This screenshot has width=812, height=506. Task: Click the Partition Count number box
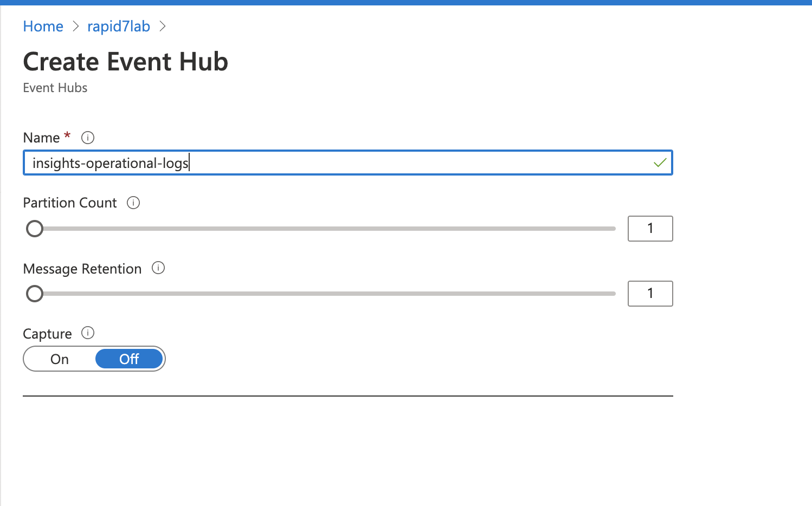pyautogui.click(x=650, y=229)
